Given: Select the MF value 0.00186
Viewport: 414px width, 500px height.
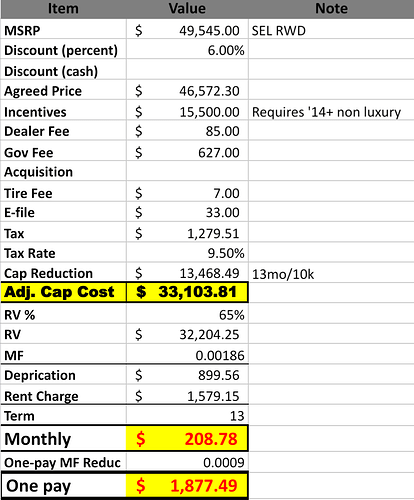Looking at the screenshot, I should tap(187, 355).
